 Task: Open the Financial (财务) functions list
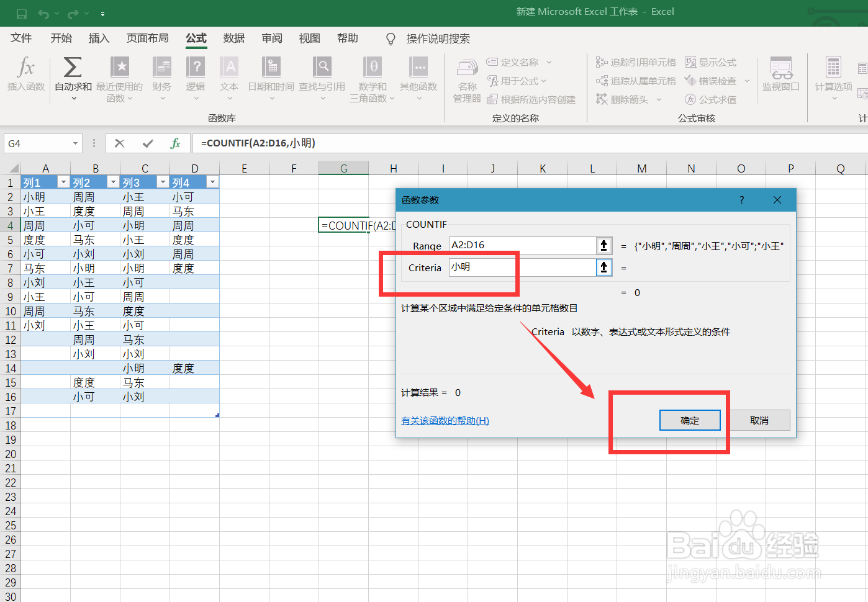click(x=162, y=78)
